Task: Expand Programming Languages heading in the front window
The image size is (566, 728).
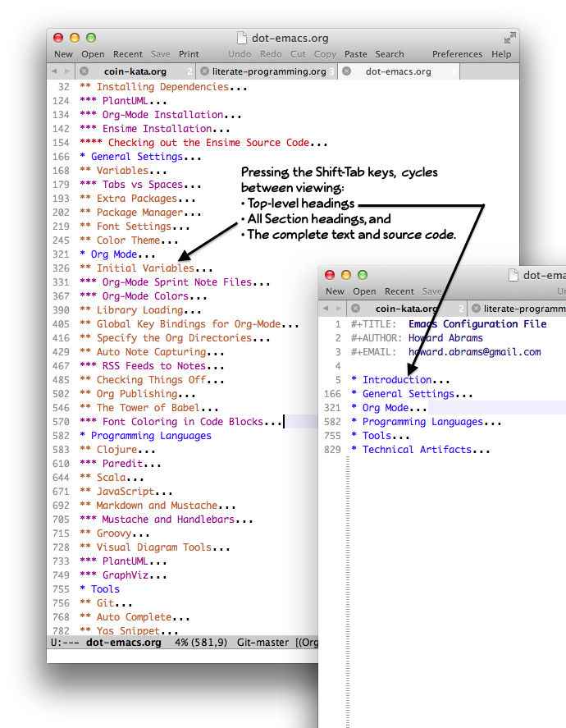Action: (427, 422)
